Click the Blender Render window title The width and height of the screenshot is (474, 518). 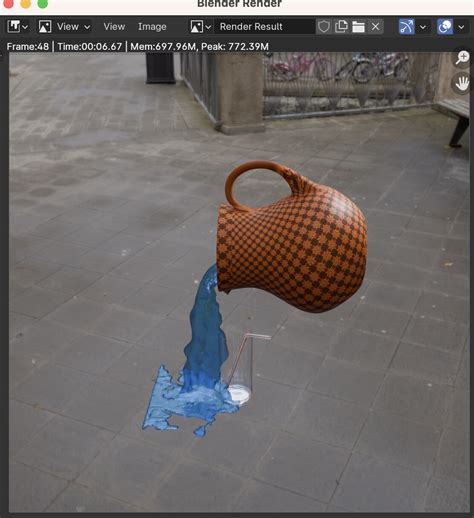pos(239,4)
